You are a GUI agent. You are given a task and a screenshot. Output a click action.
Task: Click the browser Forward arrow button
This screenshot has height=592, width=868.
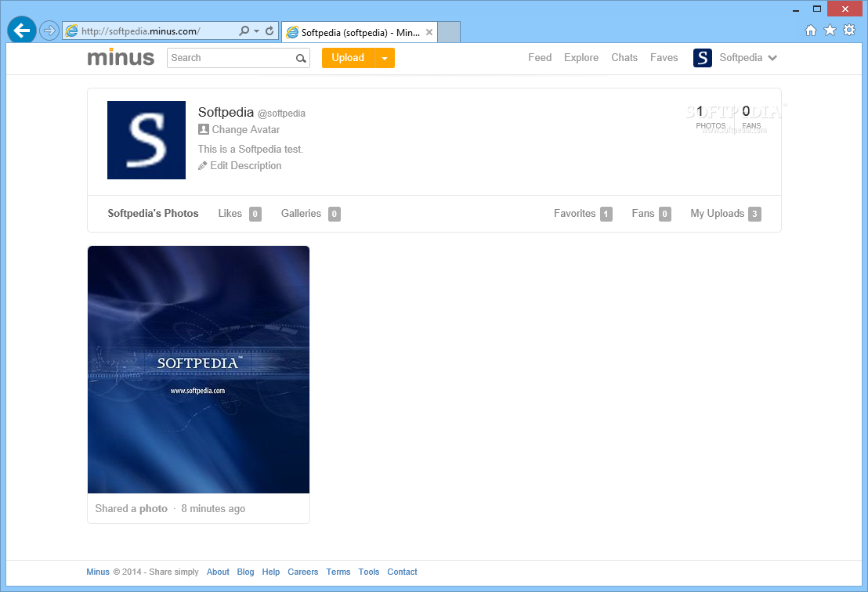(x=49, y=31)
